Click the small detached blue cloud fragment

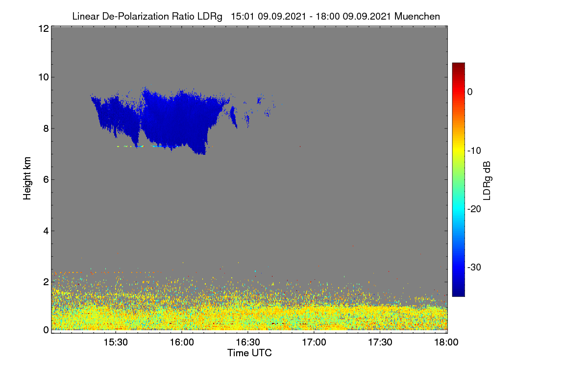pos(234,118)
